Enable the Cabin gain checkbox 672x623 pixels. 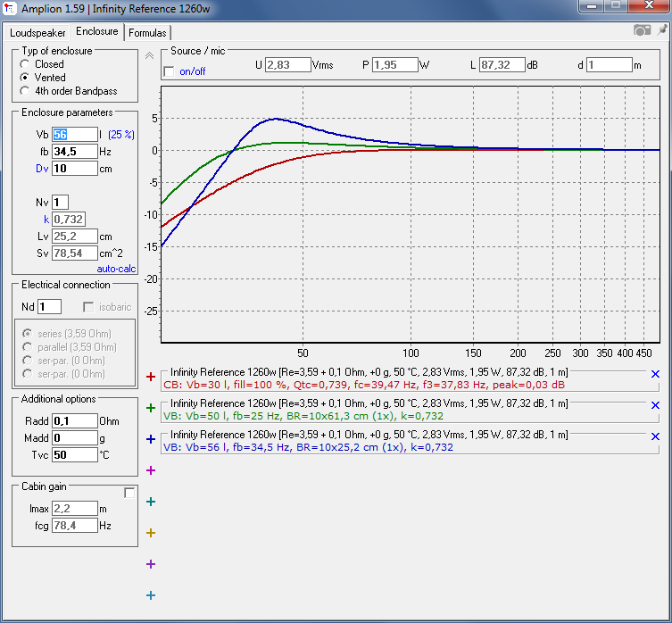129,493
